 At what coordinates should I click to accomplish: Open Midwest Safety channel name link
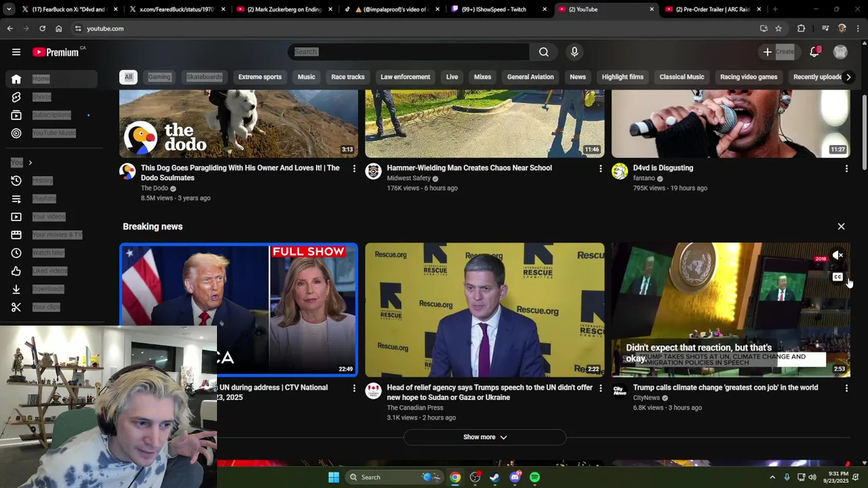pos(408,178)
